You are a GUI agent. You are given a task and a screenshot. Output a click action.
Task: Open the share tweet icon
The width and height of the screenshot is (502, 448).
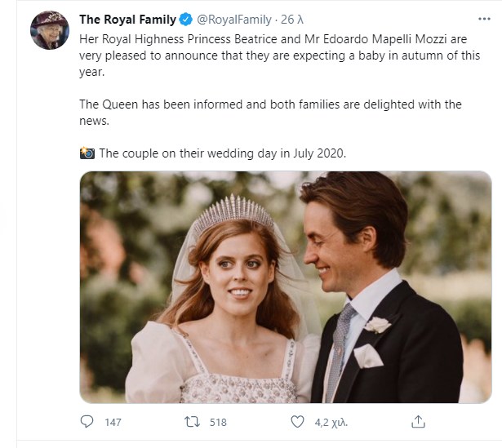tap(418, 422)
